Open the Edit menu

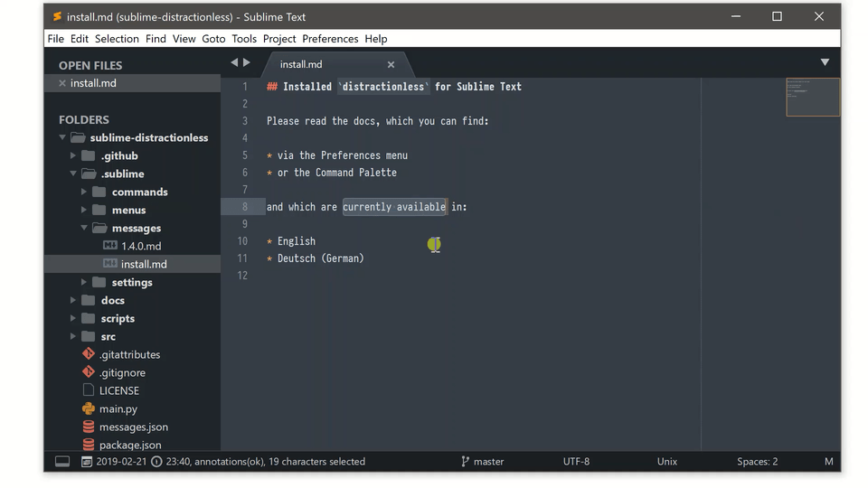(80, 39)
